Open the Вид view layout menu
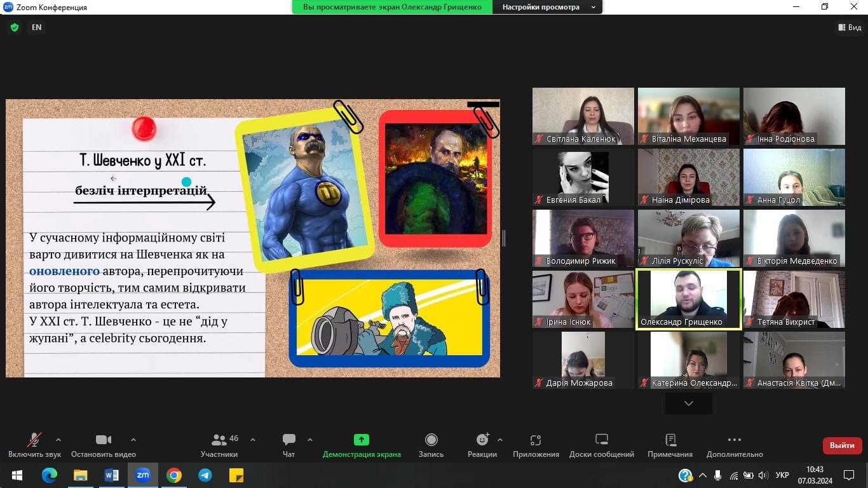The width and height of the screenshot is (868, 488). pos(850,27)
